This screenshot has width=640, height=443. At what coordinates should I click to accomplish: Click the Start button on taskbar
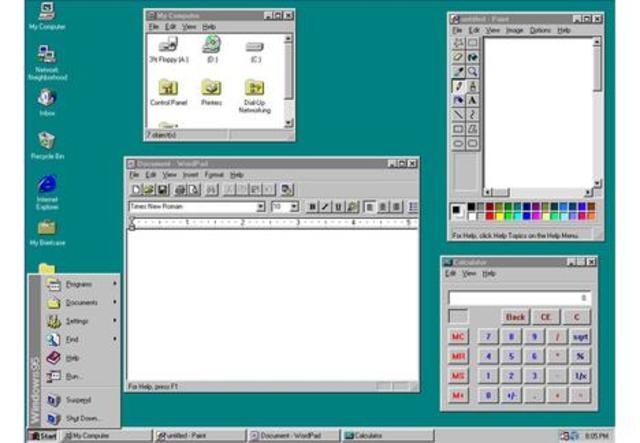pos(43,436)
